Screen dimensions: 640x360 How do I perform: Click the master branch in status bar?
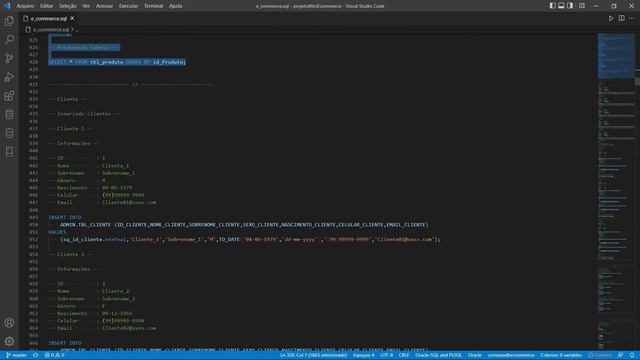click(16, 356)
